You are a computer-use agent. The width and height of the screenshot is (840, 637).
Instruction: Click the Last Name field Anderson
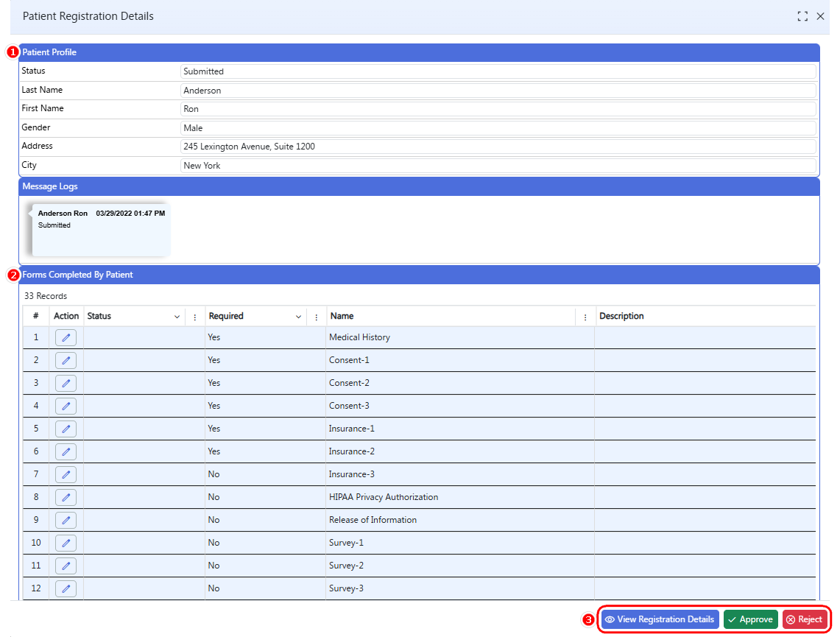pos(498,91)
